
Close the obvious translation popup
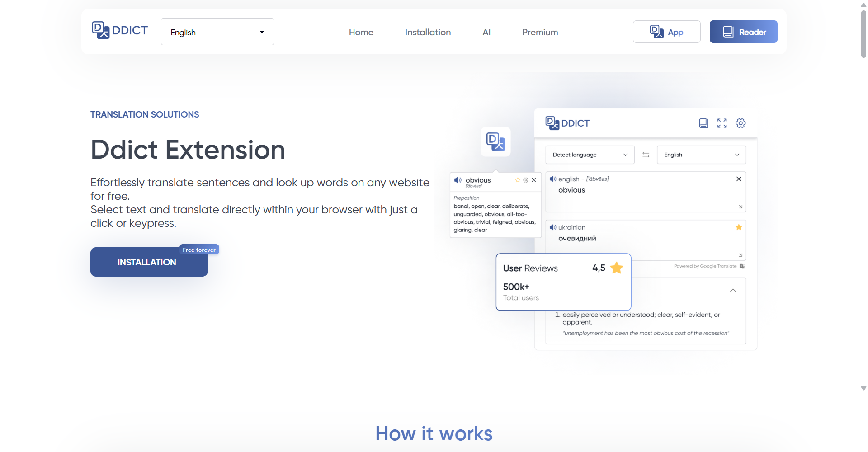(x=534, y=180)
